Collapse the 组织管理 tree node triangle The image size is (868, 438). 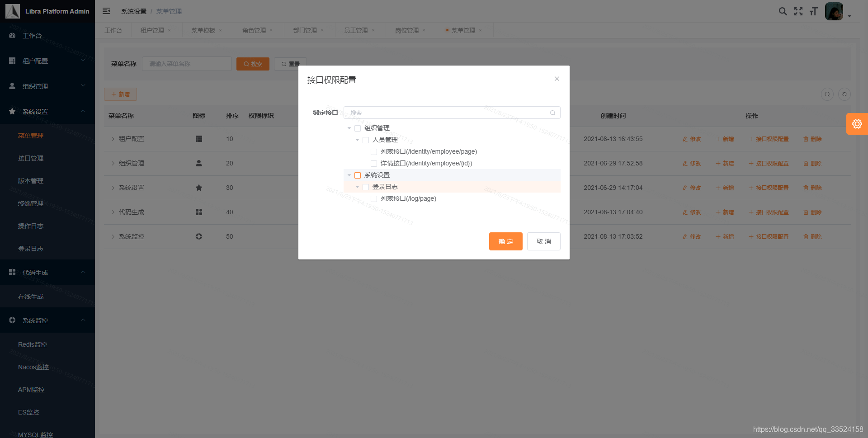[x=349, y=128]
